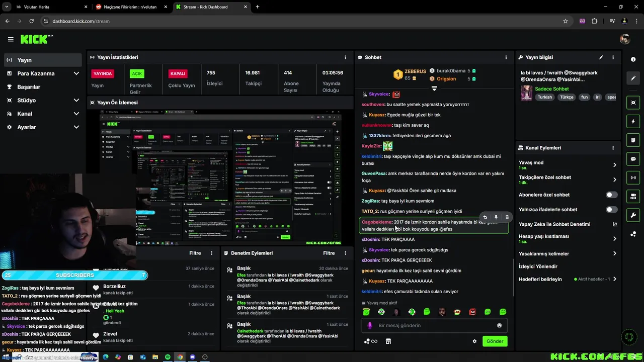Bookmark this page with the star icon
Image resolution: width=644 pixels, height=362 pixels.
point(566,21)
